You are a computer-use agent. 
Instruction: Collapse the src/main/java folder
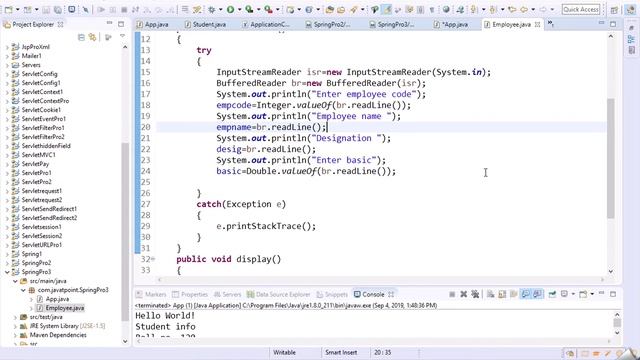[x=15, y=281]
